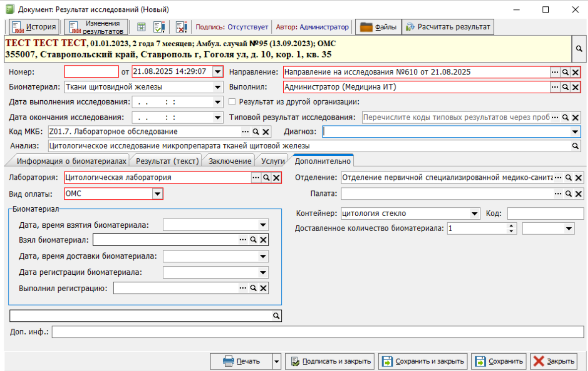Screen dimensions: 588x371
Task: Search in the Направление field
Action: click(x=565, y=72)
